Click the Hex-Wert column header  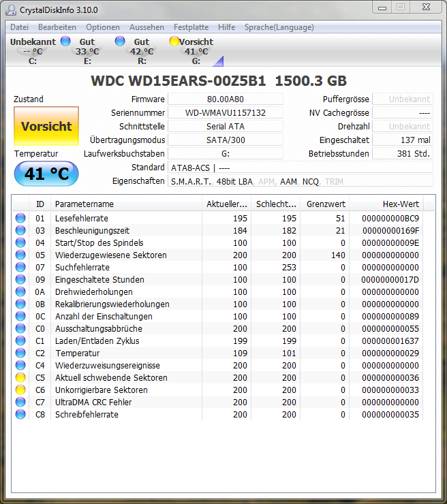[386, 204]
